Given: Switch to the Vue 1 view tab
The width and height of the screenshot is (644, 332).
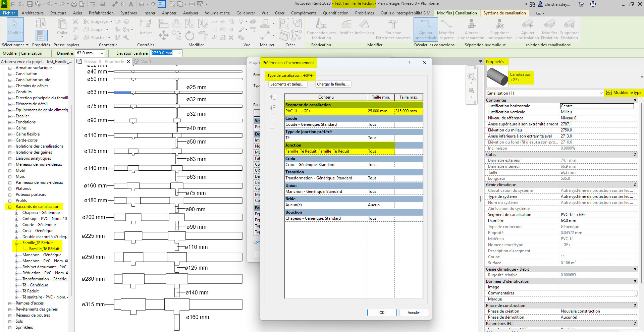Looking at the screenshot, I should pos(146,62).
